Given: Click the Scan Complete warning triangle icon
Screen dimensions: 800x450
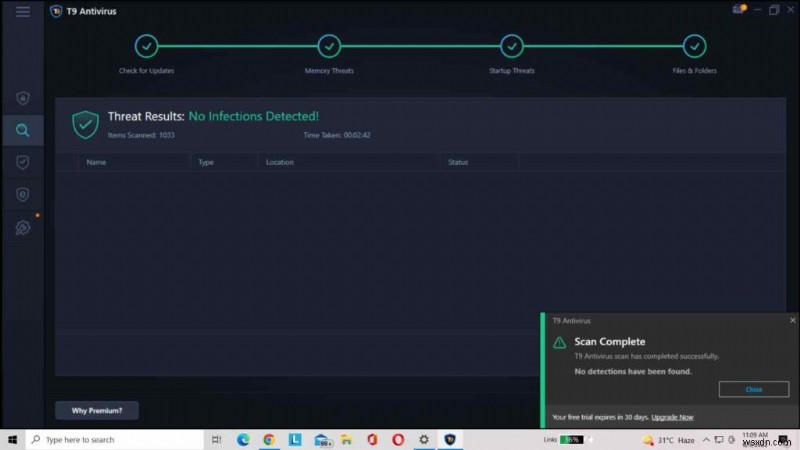Looking at the screenshot, I should click(559, 342).
